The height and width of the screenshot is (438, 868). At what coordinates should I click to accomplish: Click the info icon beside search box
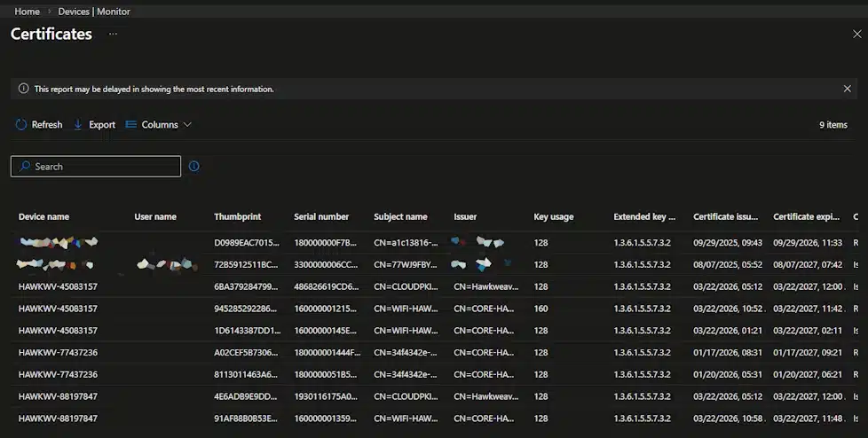194,166
